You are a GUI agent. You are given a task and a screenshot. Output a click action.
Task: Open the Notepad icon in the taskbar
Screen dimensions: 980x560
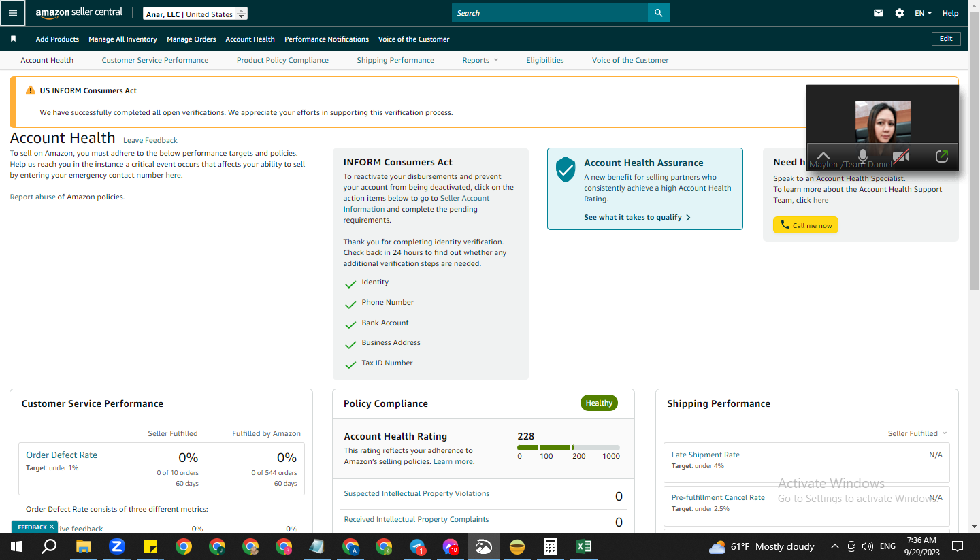(x=317, y=546)
